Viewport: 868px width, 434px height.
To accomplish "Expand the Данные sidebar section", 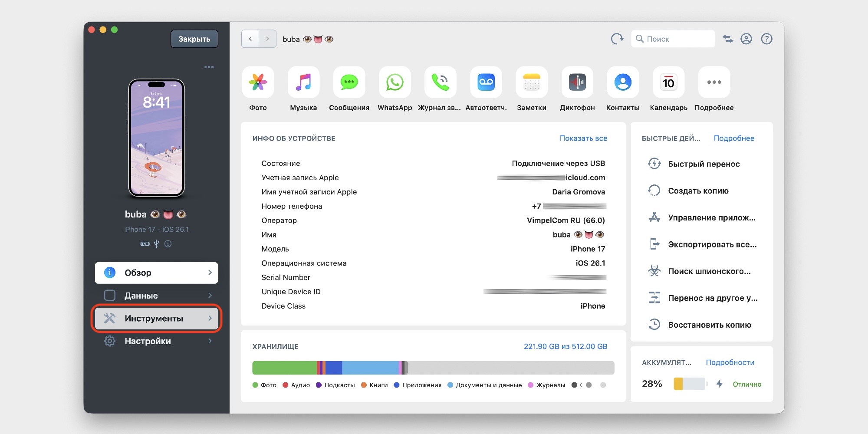I will click(156, 296).
